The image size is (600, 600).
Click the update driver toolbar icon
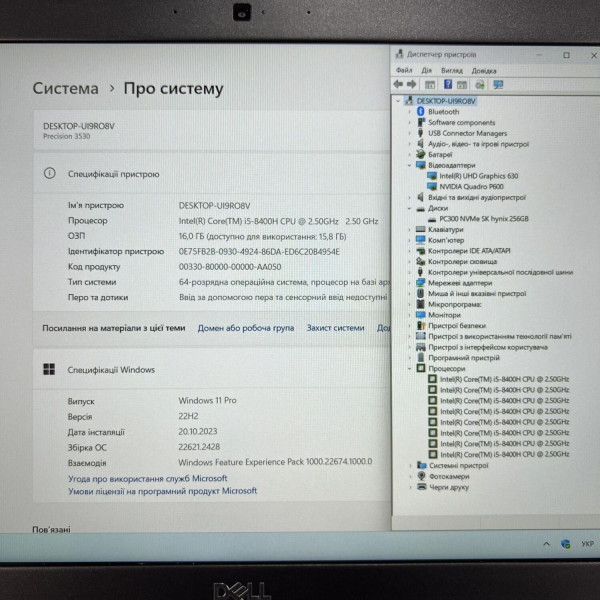point(480,85)
